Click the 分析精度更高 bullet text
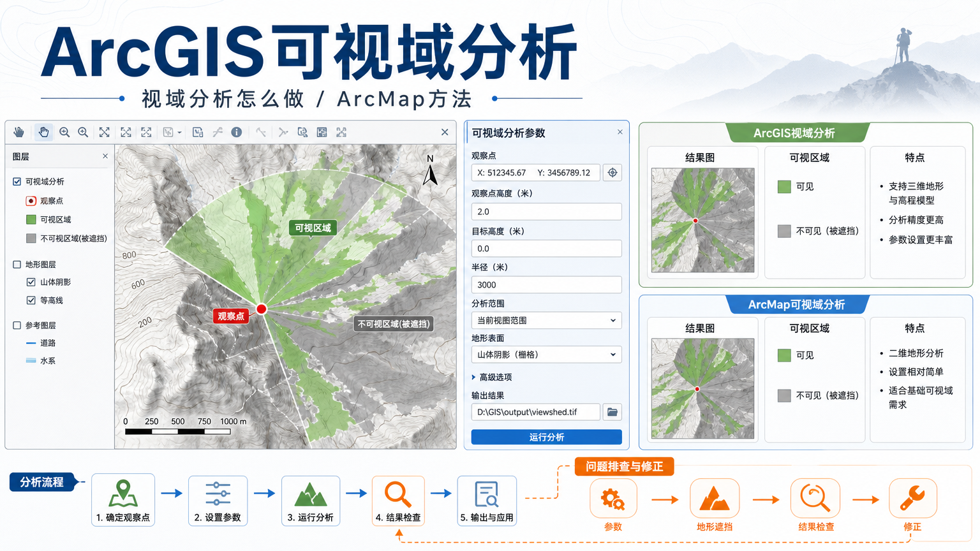Screen dimensions: 980x551 tap(916, 220)
